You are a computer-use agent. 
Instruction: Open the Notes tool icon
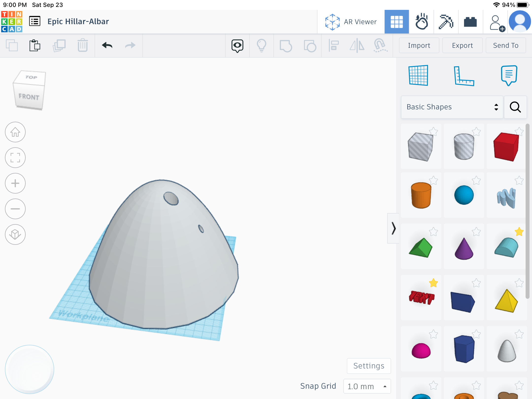tap(509, 75)
